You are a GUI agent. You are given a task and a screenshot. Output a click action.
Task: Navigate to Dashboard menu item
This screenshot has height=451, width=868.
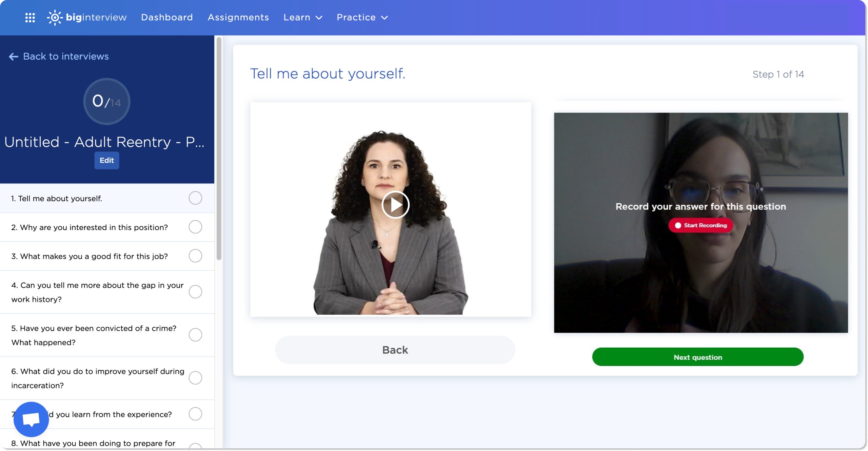point(166,17)
